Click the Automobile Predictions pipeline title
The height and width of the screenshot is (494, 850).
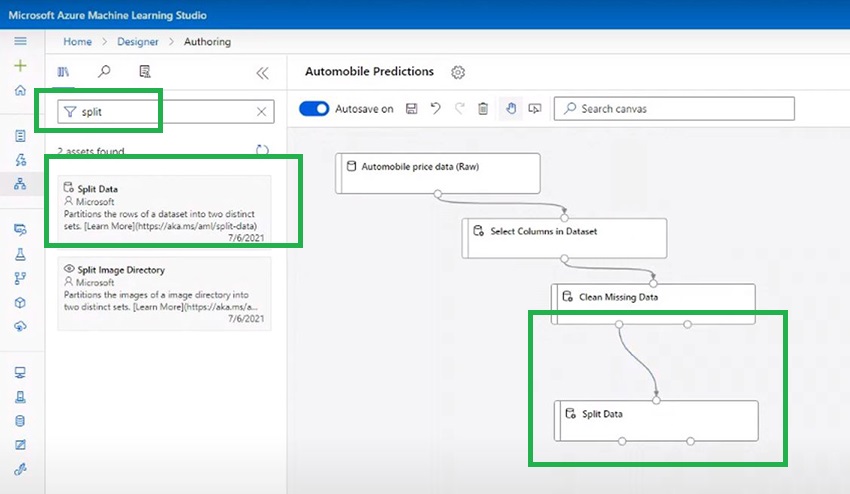(369, 72)
